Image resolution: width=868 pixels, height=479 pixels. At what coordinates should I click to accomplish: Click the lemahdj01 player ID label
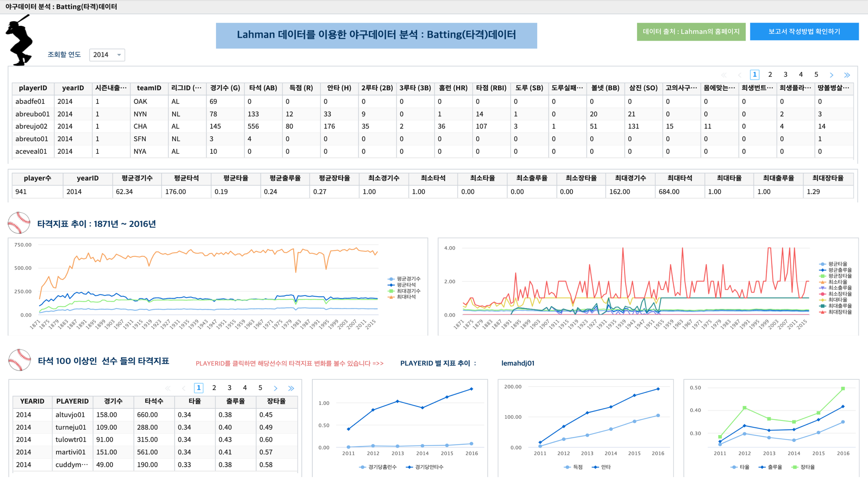click(x=518, y=363)
